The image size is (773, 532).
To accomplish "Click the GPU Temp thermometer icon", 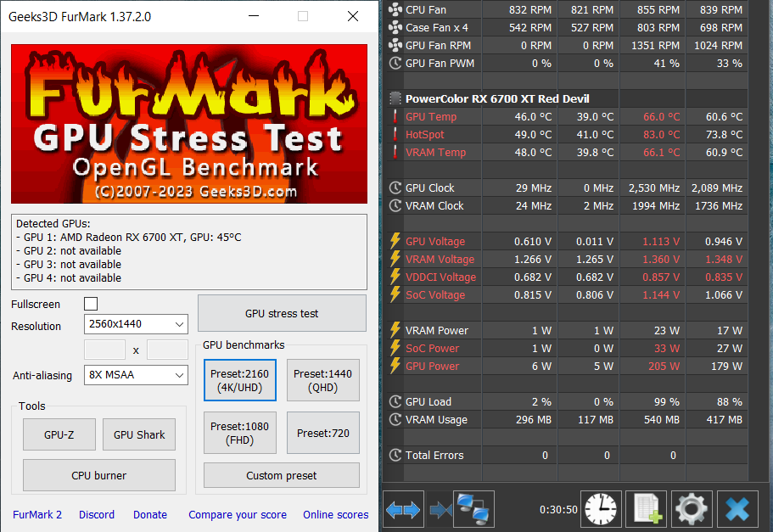I will [395, 117].
